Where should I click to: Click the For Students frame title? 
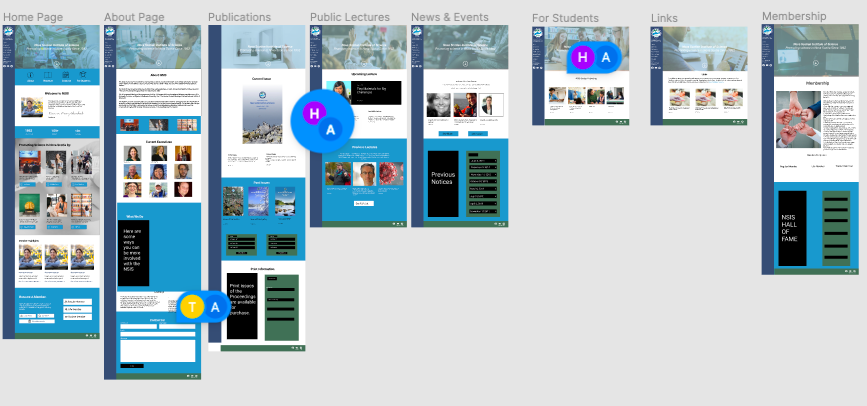565,18
